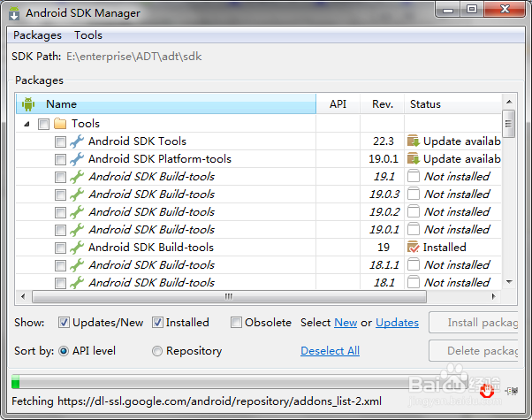
Task: Click the Install packages button
Action: (474, 322)
